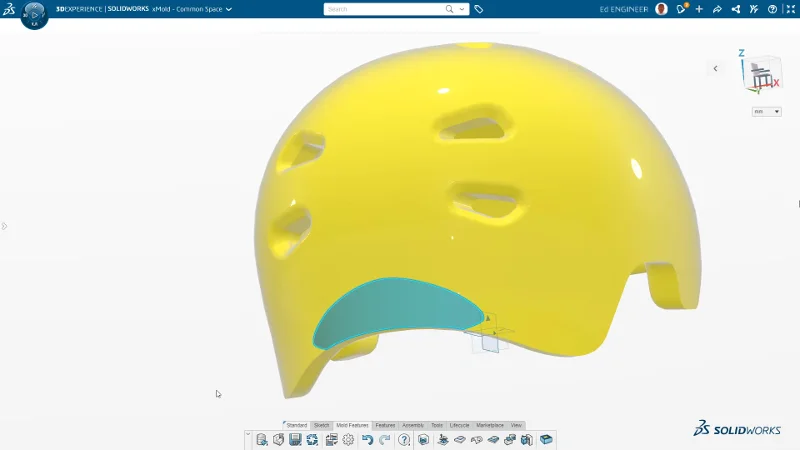Open the settings gear in bottom toolbar

348,439
